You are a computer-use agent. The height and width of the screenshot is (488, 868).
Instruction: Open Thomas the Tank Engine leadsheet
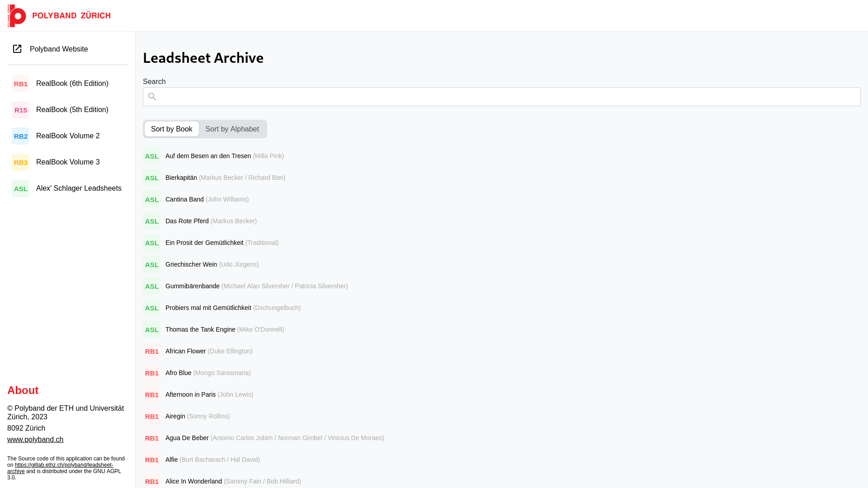pyautogui.click(x=200, y=329)
